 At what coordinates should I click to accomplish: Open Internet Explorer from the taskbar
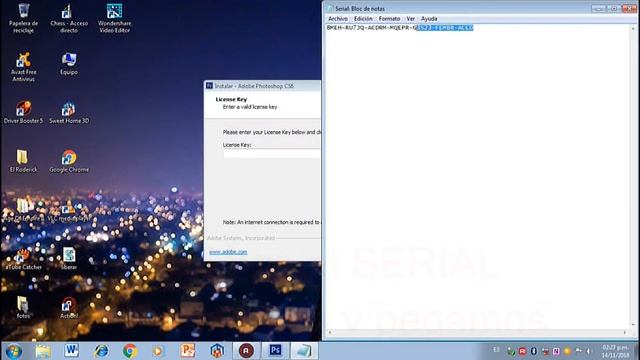(101, 351)
